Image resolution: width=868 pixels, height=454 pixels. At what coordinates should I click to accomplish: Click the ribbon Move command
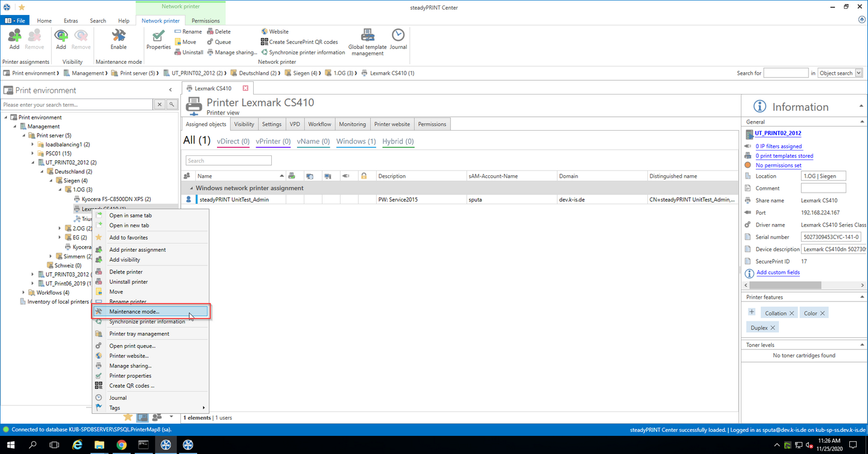click(185, 42)
